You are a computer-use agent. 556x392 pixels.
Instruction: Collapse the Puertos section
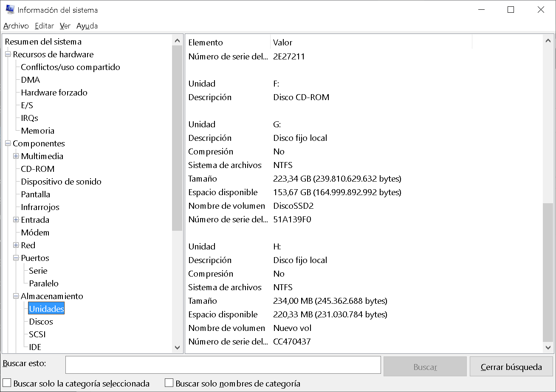coord(16,258)
